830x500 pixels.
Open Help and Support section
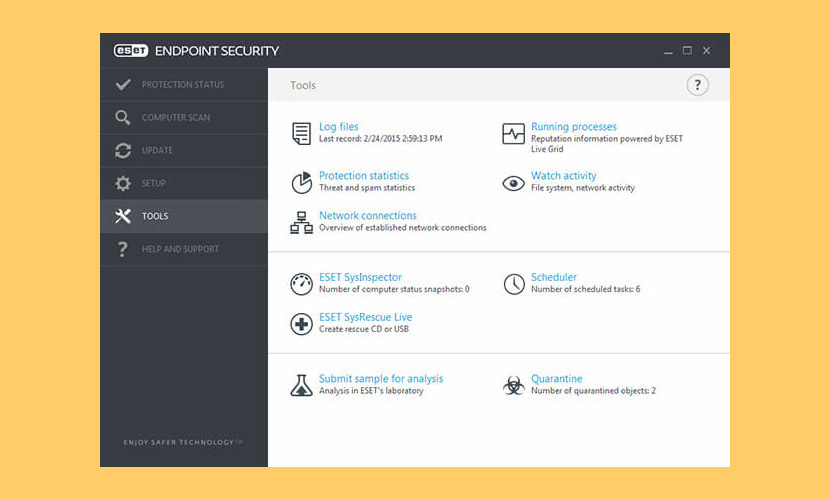tap(184, 249)
